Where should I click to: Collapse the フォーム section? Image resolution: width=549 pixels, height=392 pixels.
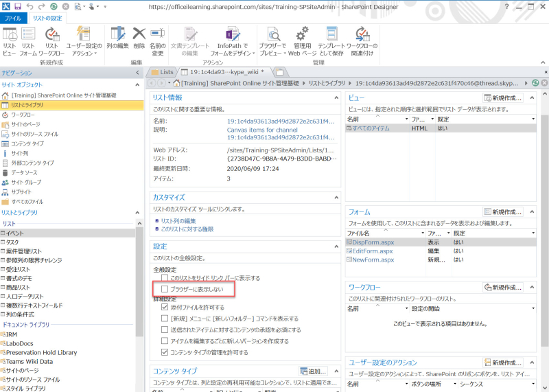[x=532, y=211]
